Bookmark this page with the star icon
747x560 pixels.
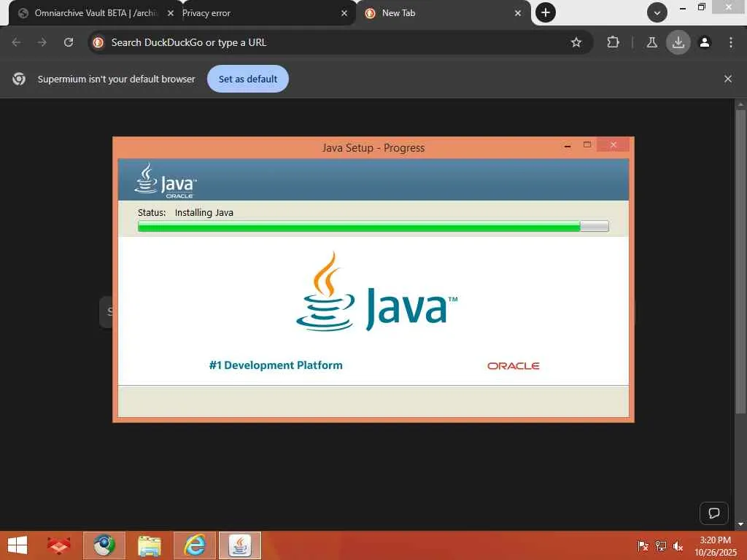coord(576,42)
